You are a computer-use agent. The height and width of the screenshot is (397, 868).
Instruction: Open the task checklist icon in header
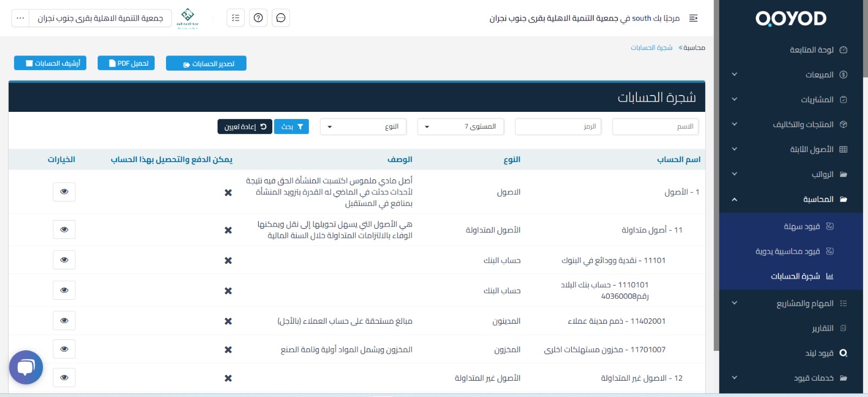tap(235, 18)
